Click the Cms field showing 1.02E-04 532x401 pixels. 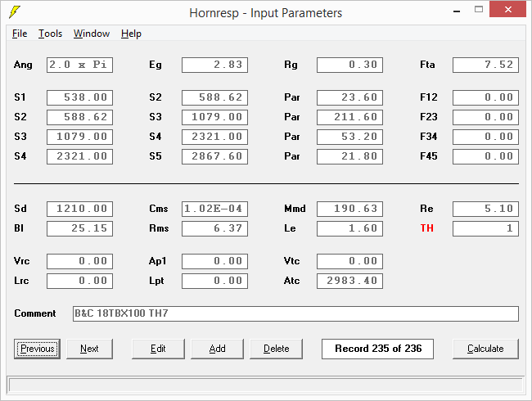[x=214, y=209]
